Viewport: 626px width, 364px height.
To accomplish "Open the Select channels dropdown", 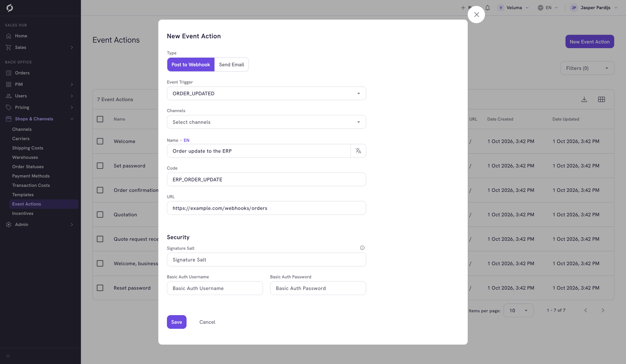I will [x=267, y=122].
